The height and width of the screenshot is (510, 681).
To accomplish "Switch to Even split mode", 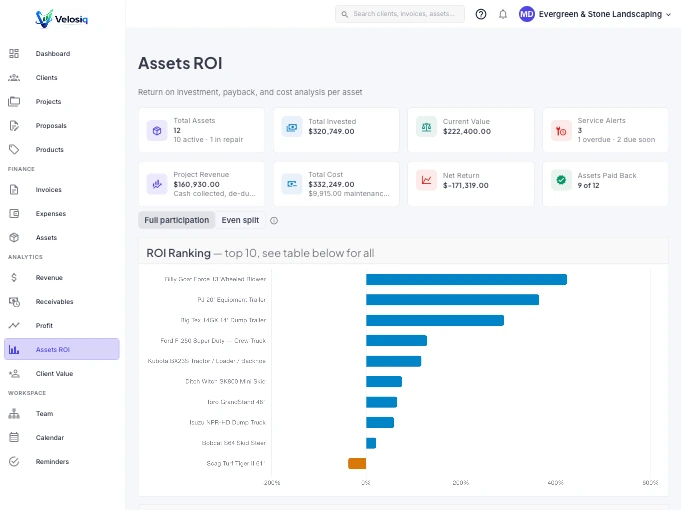I will click(x=240, y=220).
